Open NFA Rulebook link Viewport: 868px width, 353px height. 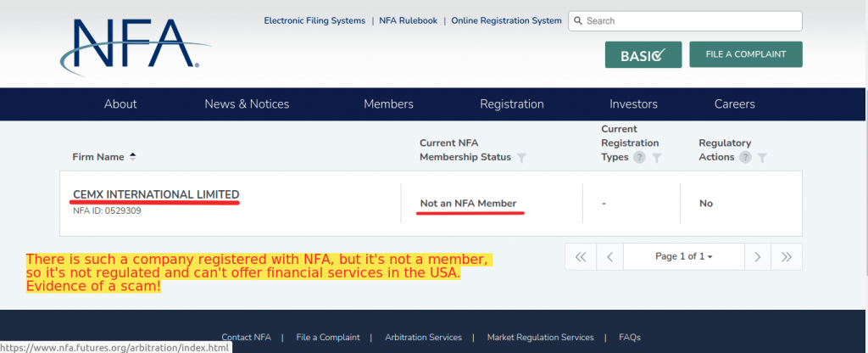click(x=408, y=20)
